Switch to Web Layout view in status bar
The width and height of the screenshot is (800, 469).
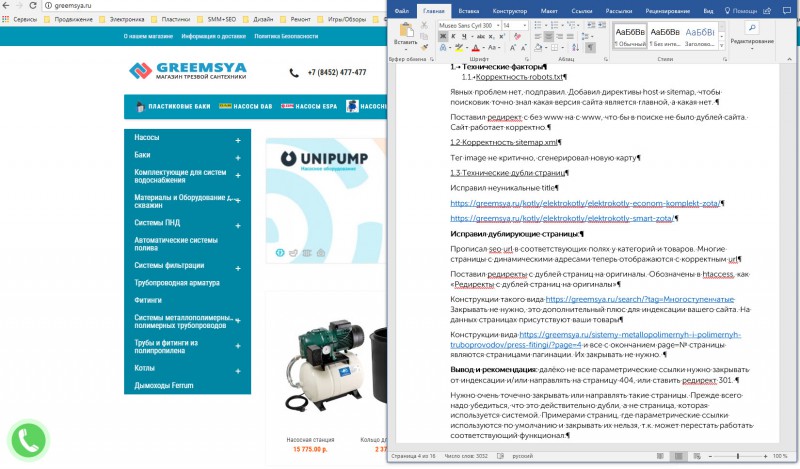[x=697, y=456]
